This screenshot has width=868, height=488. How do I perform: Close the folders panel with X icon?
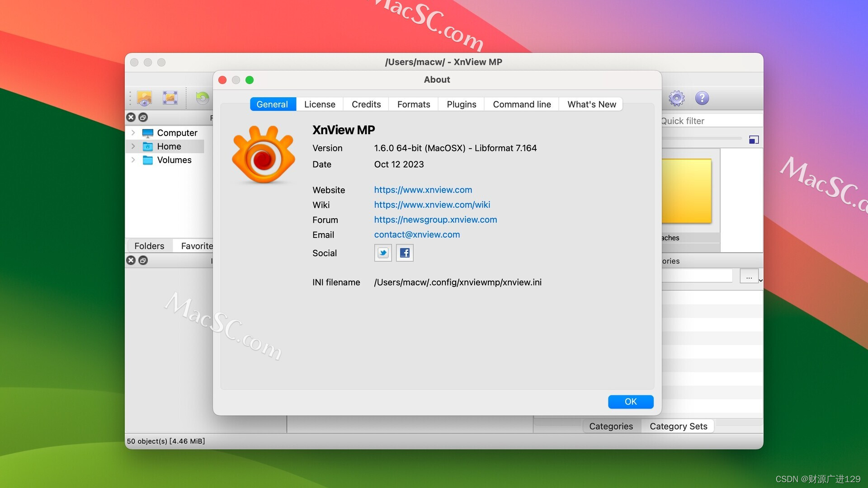[131, 117]
